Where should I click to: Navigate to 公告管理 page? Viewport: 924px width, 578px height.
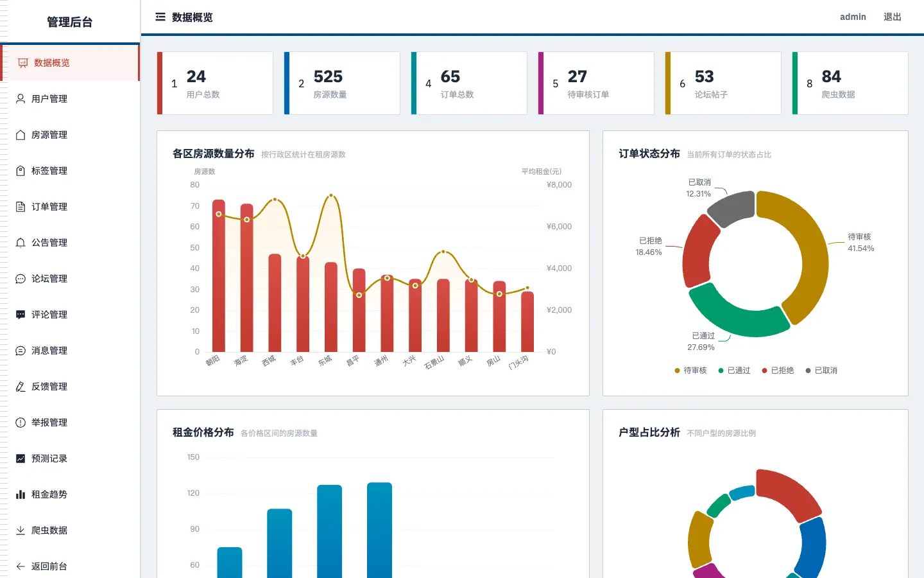pos(70,243)
